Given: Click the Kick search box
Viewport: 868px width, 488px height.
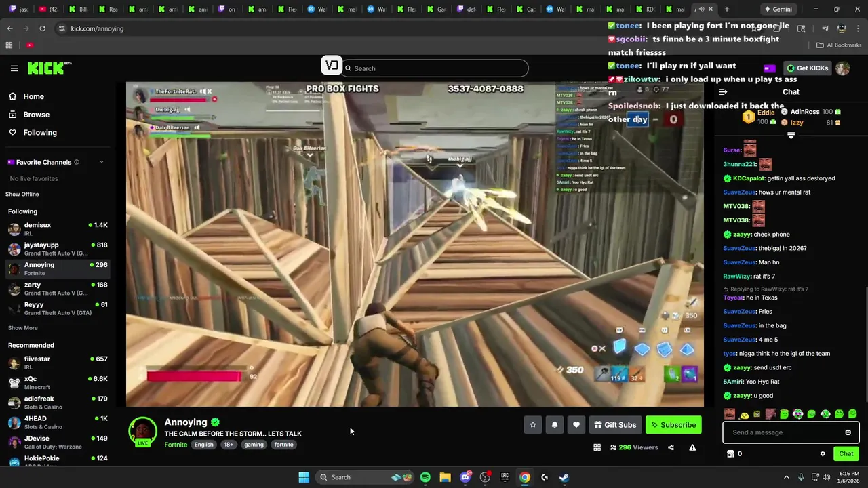Looking at the screenshot, I should pos(435,68).
